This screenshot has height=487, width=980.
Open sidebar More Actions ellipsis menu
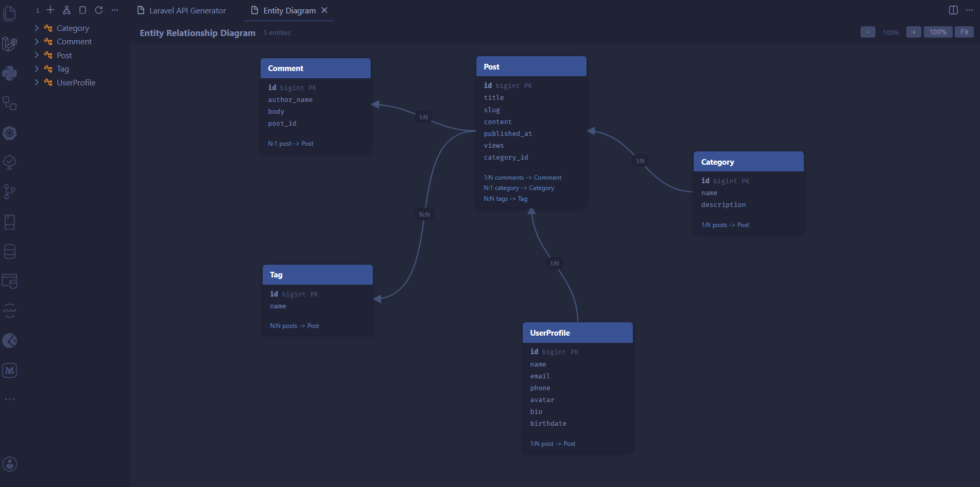(115, 10)
